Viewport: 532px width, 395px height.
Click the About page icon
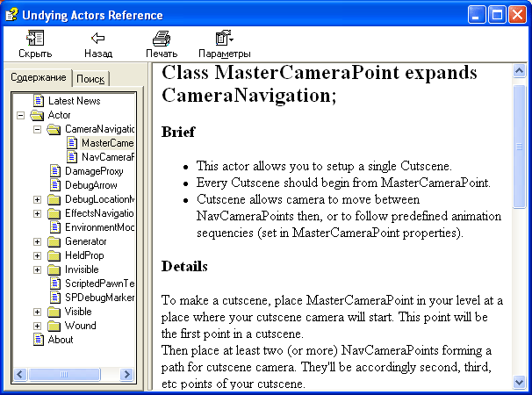[x=39, y=340]
